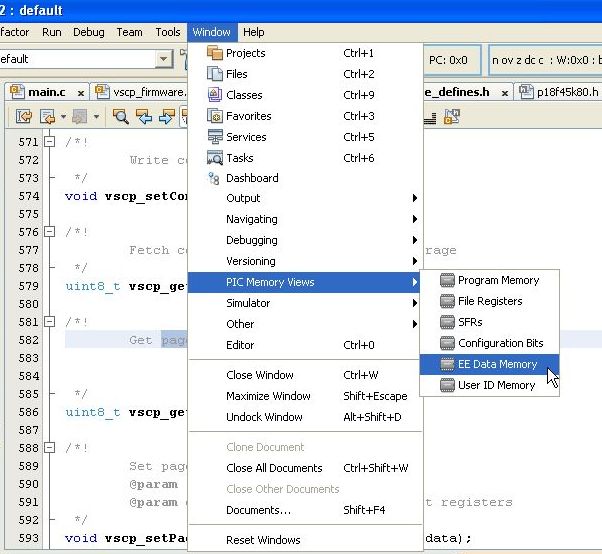
Task: Open the Files window entry
Action: (x=238, y=74)
